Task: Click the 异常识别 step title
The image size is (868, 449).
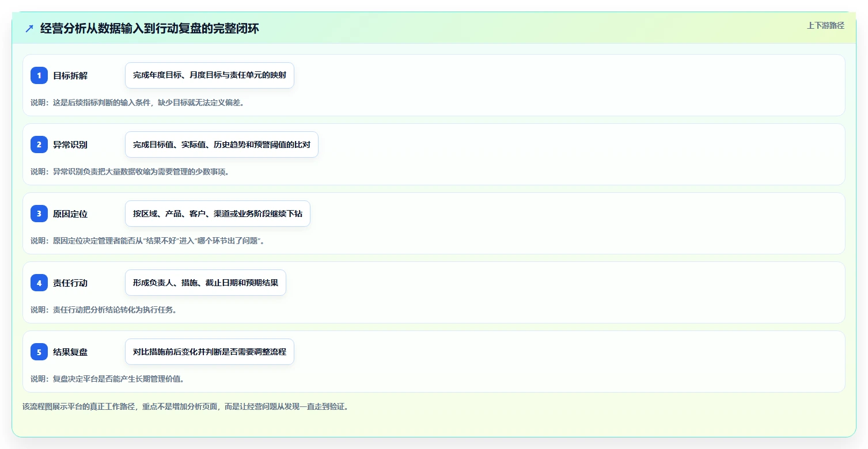Action: [x=70, y=144]
